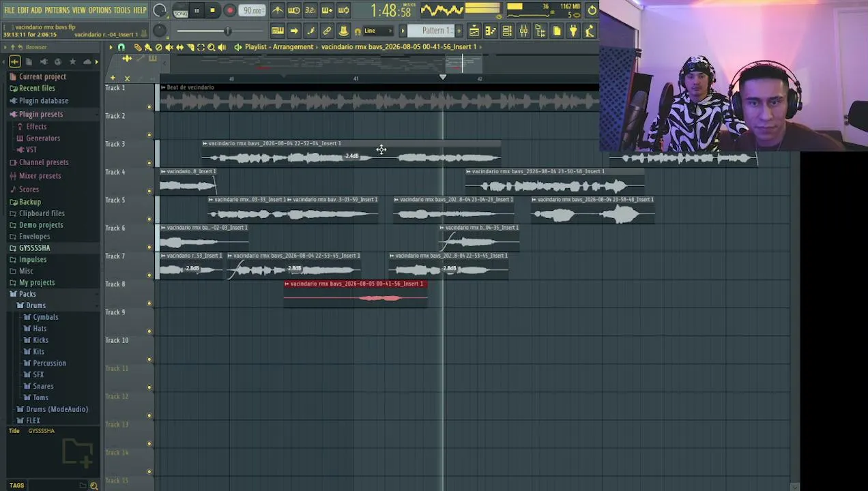This screenshot has height=491, width=868.
Task: Open the Piano roll view icon
Action: 490,31
